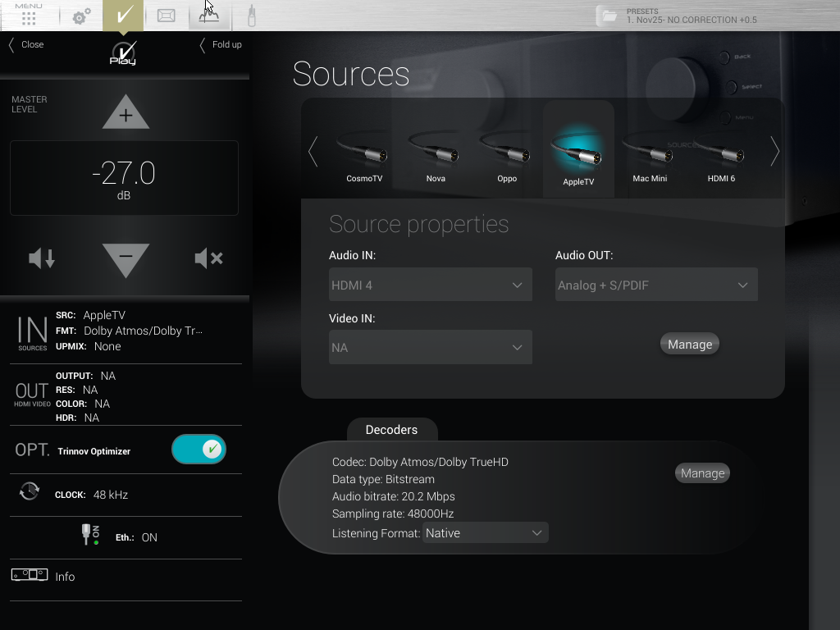Open the IN Sources section
The width and height of the screenshot is (840, 630).
[32, 332]
